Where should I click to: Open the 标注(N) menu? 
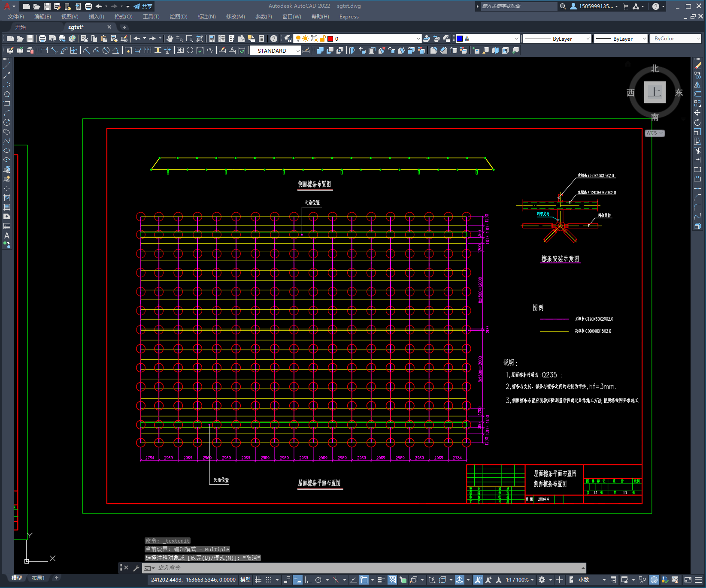pyautogui.click(x=206, y=17)
